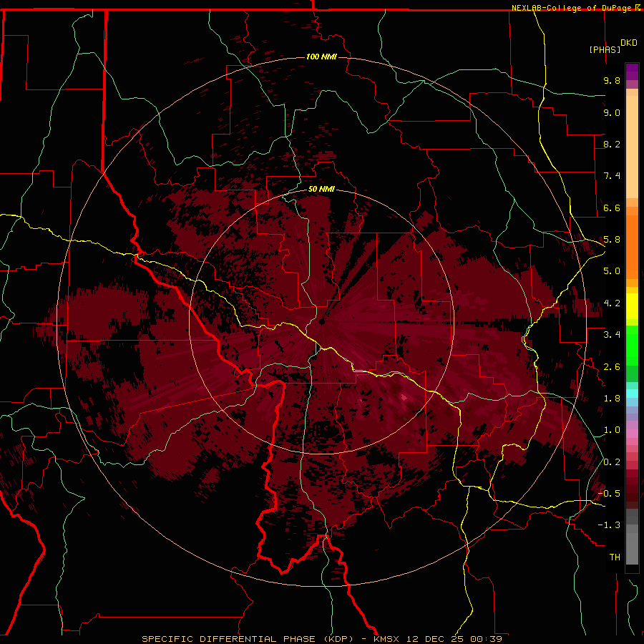Click the KMSX station identifier in the caption

coord(386,639)
